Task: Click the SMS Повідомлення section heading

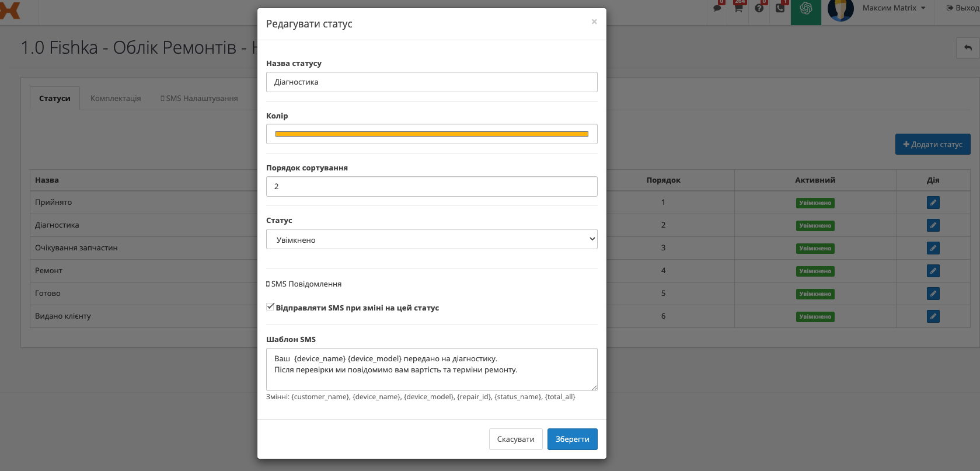Action: [304, 284]
